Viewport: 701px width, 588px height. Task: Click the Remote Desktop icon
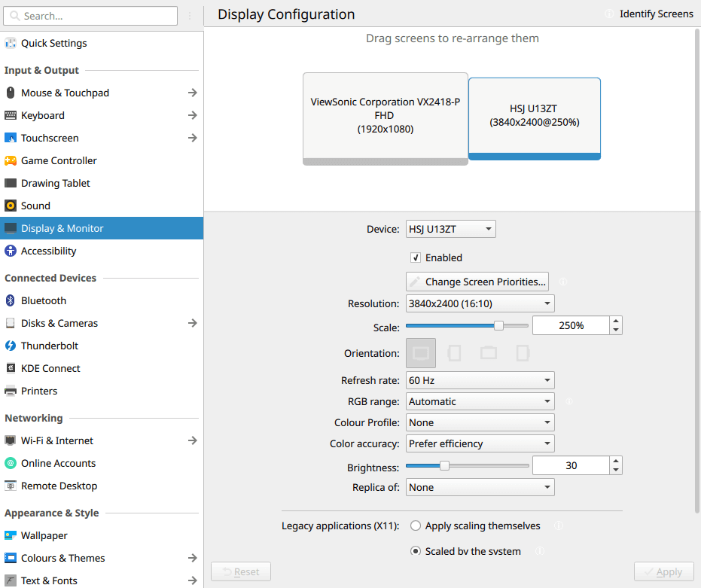(11, 486)
